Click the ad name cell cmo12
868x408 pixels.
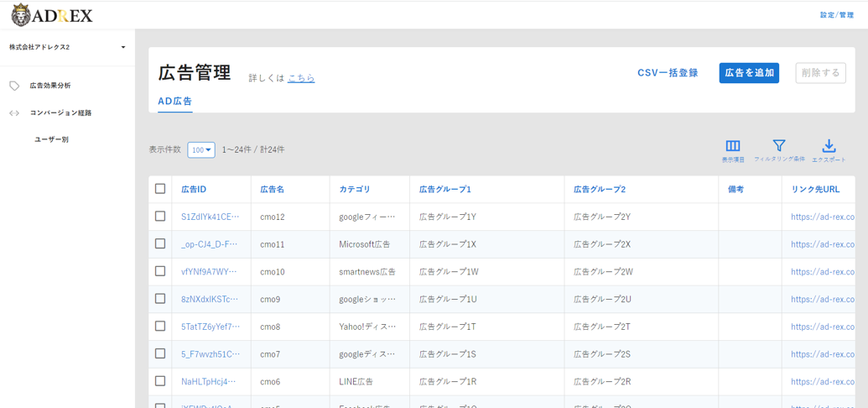273,217
